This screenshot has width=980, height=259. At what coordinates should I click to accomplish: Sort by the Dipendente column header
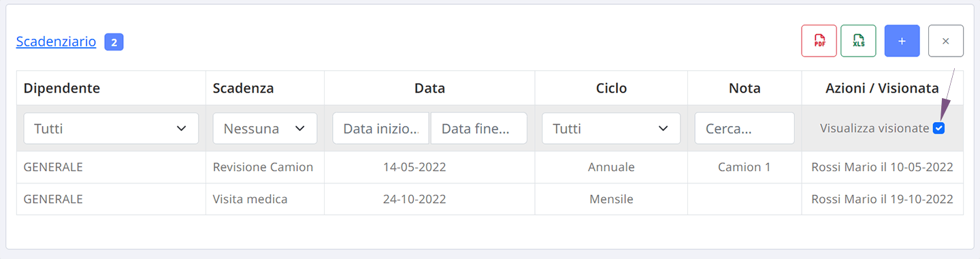click(x=62, y=88)
